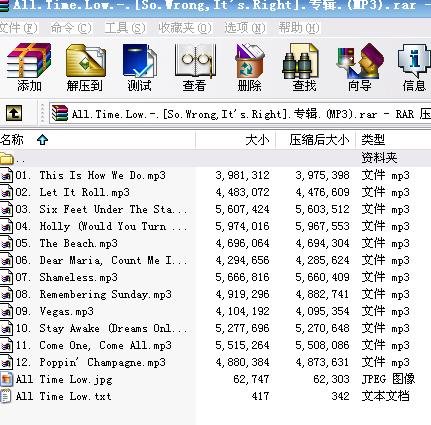Click the JPEG 图像 type cell
This screenshot has width=431, height=425.
pyautogui.click(x=388, y=379)
